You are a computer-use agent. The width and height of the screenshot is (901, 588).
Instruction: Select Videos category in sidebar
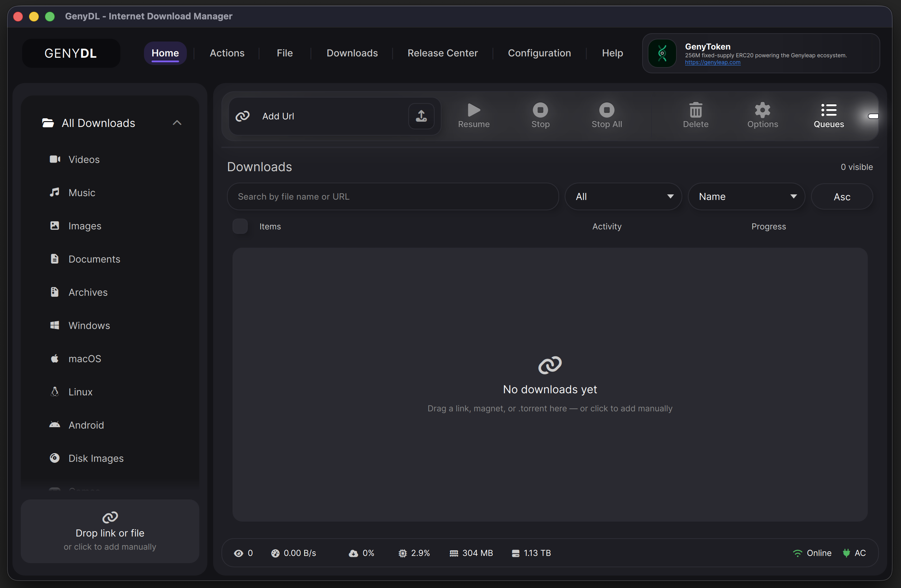(110, 160)
